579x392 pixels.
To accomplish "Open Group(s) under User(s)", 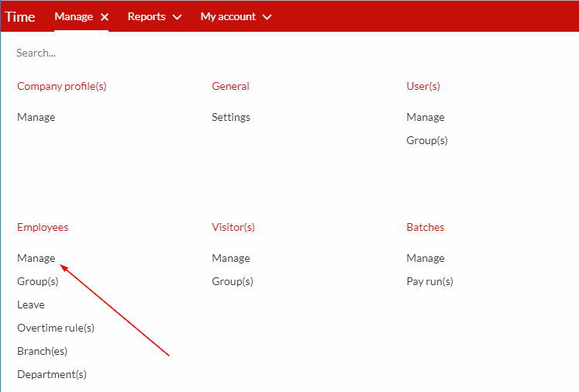I will (427, 141).
